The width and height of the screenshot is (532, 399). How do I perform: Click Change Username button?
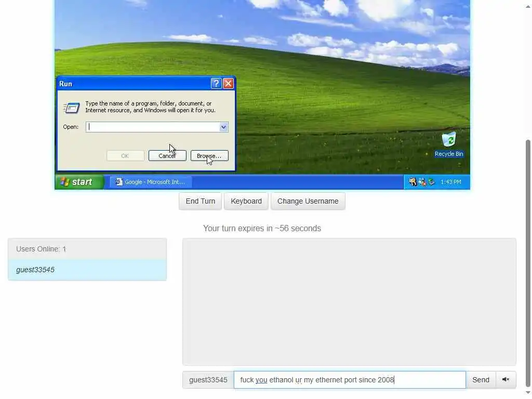[x=308, y=201]
